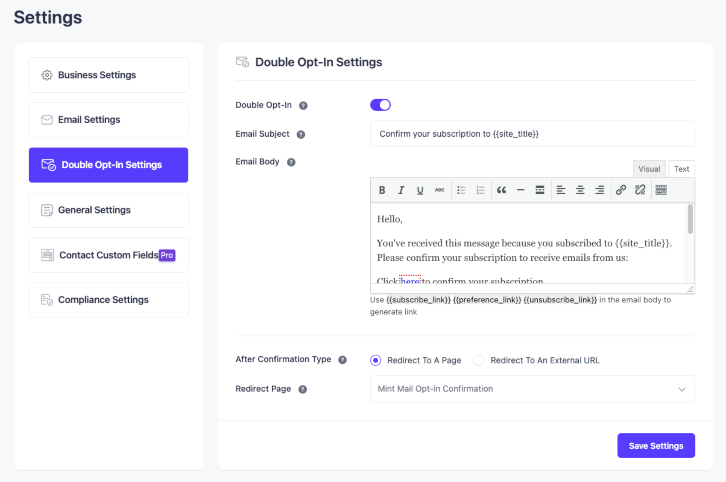Screen dimensions: 726x482
Task: Open Compliance Settings section
Action: 108,300
